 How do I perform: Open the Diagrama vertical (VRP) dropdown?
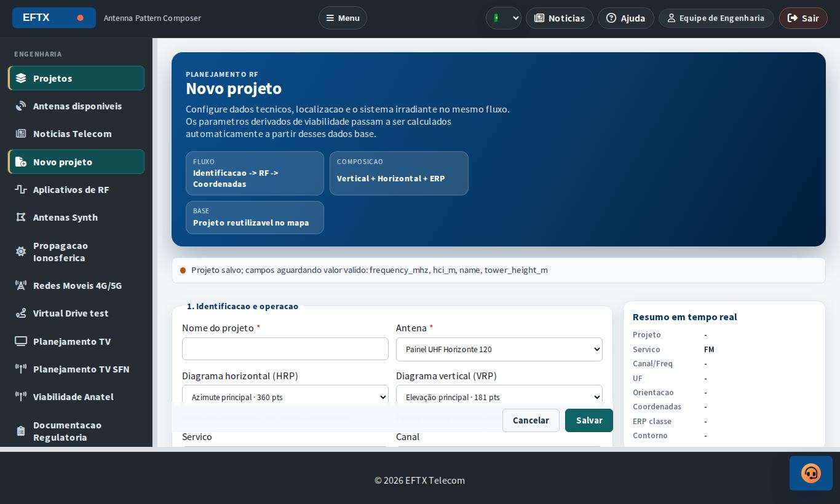point(499,397)
